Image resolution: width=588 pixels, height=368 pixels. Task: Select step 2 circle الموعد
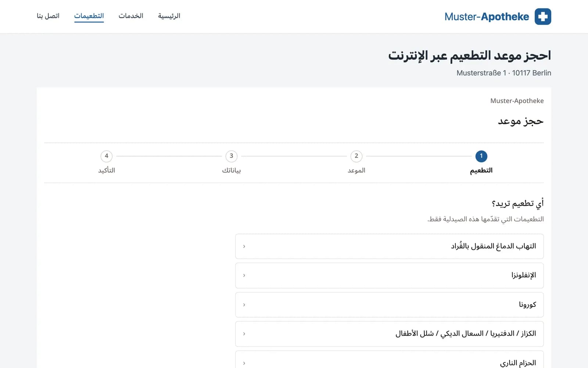356,156
